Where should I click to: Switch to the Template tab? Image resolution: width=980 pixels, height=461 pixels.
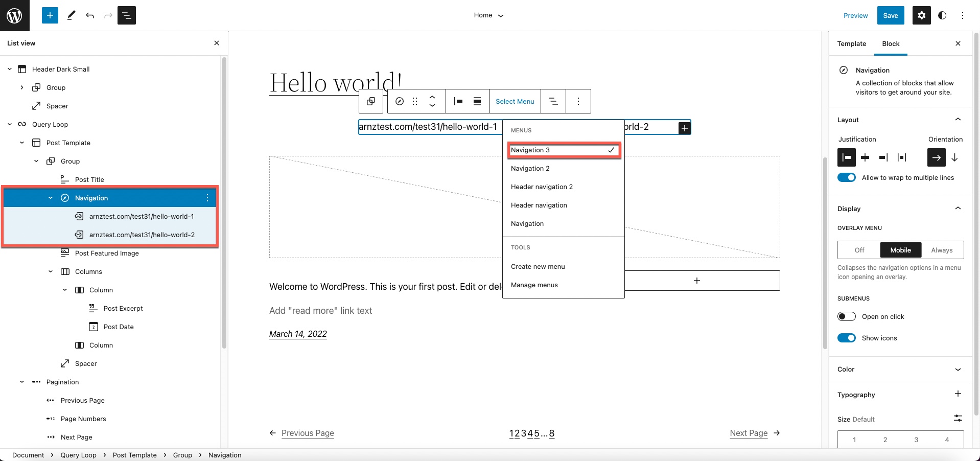(851, 43)
